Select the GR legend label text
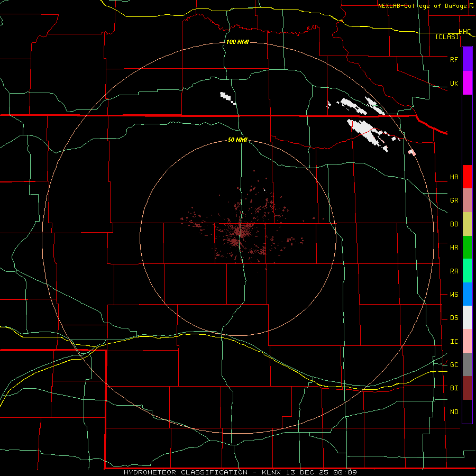The width and height of the screenshot is (476, 476). coord(454,200)
